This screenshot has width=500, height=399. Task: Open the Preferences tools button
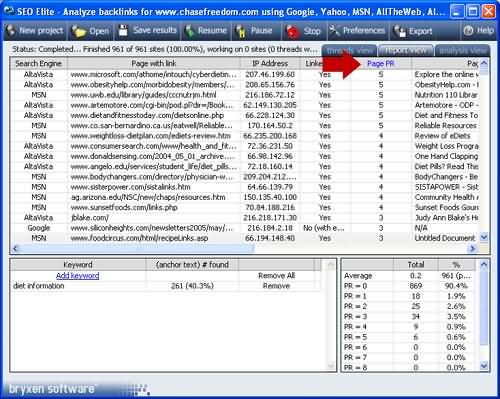tap(358, 31)
